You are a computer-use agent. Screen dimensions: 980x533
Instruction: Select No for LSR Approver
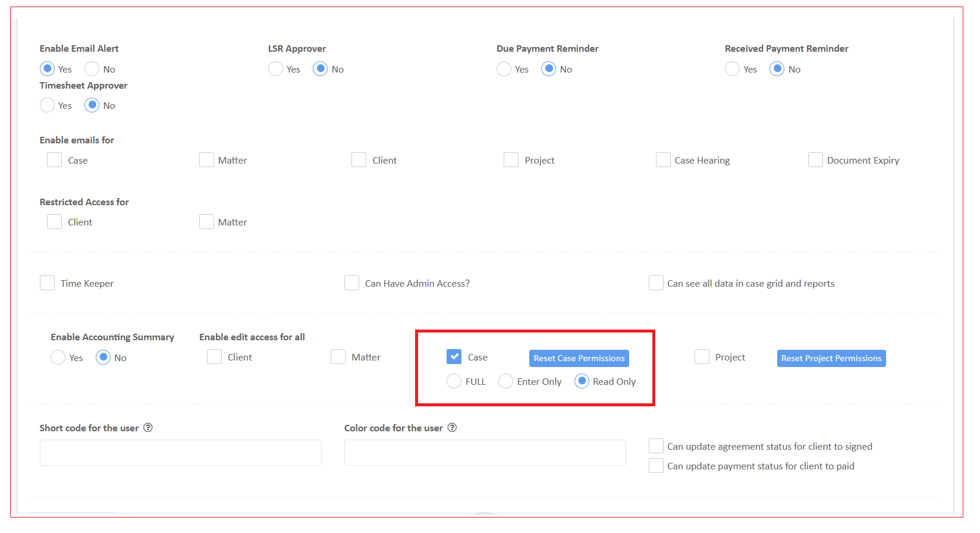click(x=321, y=69)
